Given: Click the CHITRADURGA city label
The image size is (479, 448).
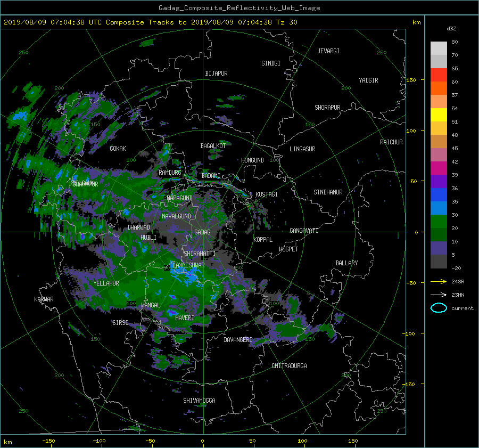Looking at the screenshot, I should (x=289, y=366).
